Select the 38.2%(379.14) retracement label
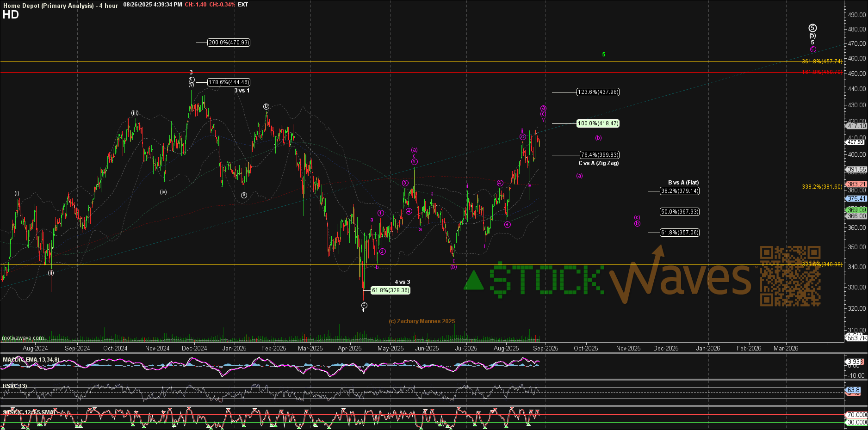Viewport: 868px width, 430px height. tap(680, 191)
